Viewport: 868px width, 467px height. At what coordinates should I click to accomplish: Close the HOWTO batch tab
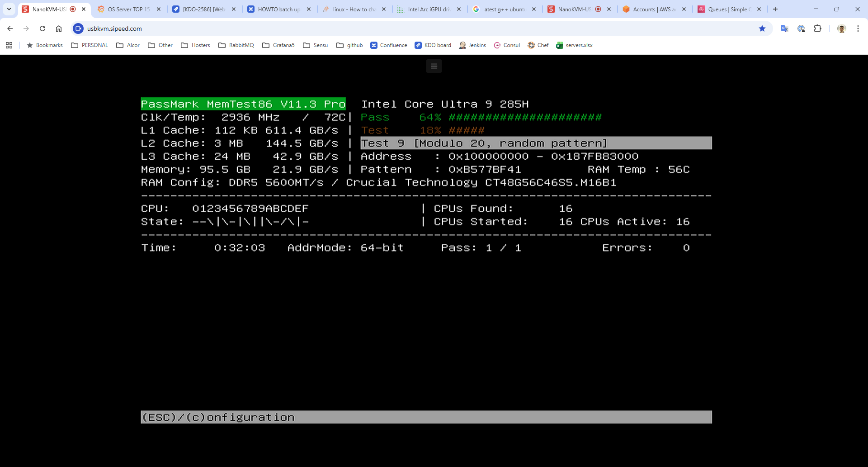click(x=309, y=9)
